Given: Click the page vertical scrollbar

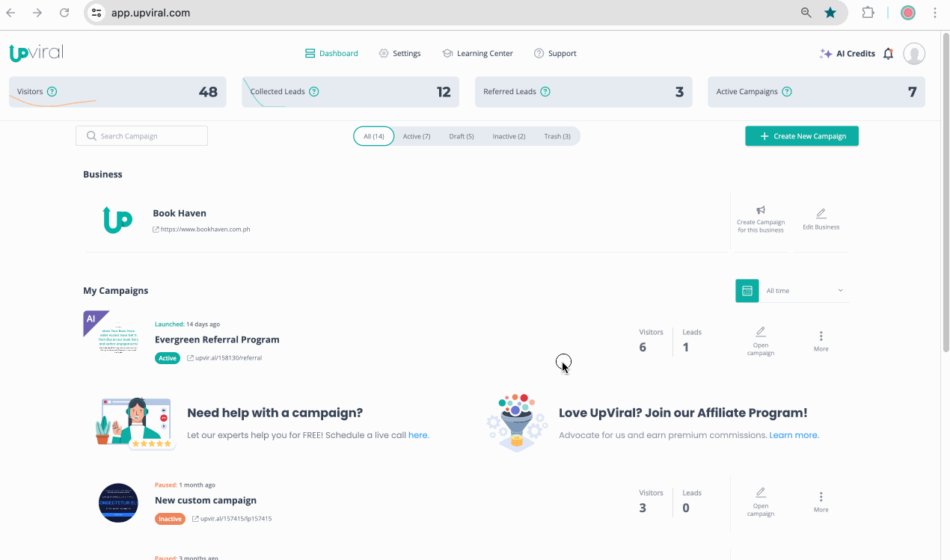Looking at the screenshot, I should pos(946,191).
